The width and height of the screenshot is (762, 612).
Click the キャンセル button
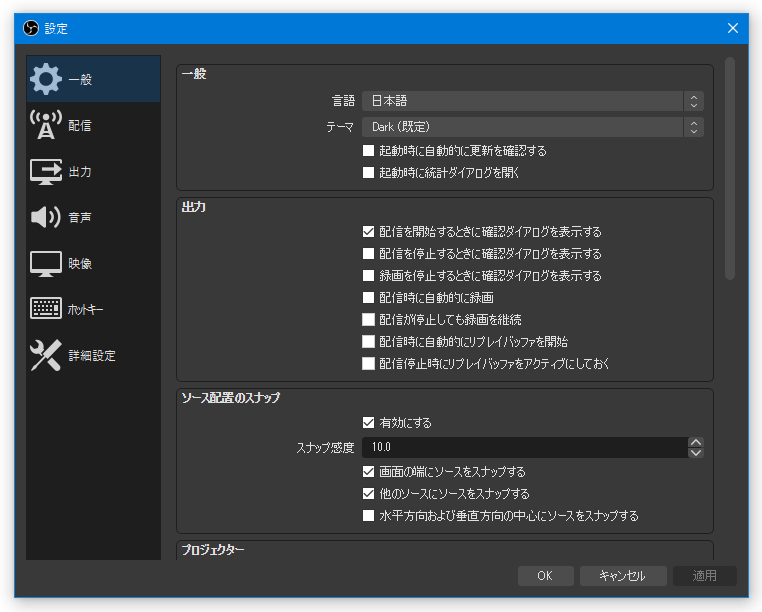coord(623,576)
